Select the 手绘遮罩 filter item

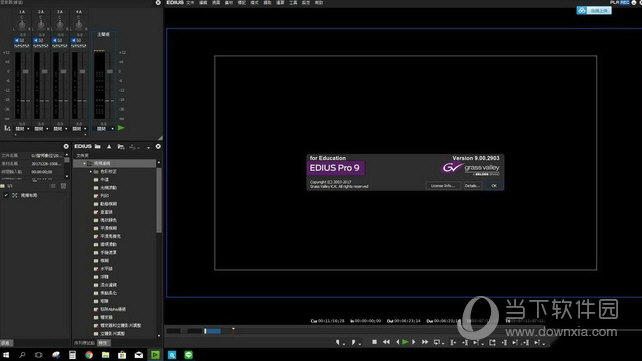coord(109,253)
